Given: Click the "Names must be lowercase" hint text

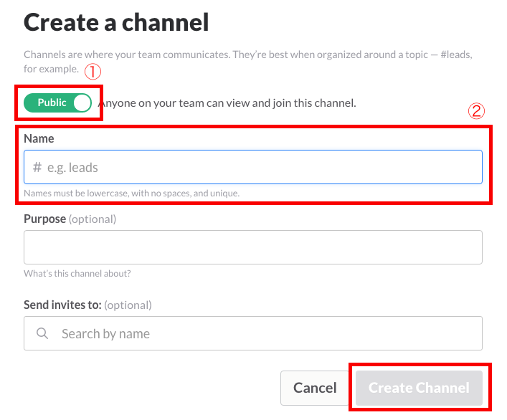Looking at the screenshot, I should coord(131,194).
